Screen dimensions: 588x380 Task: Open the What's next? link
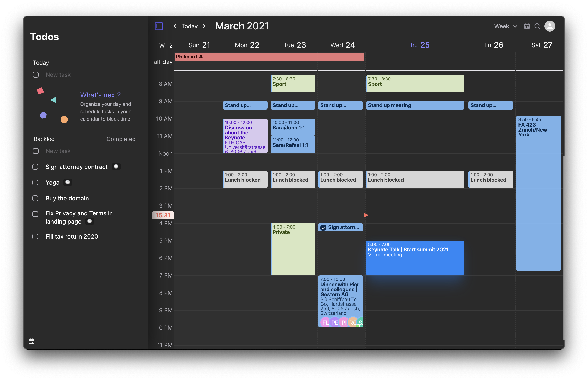pos(100,95)
